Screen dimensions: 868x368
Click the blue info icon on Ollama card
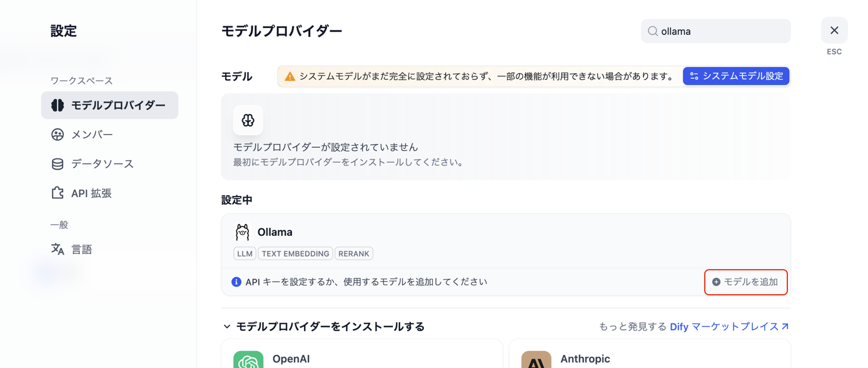pos(236,282)
